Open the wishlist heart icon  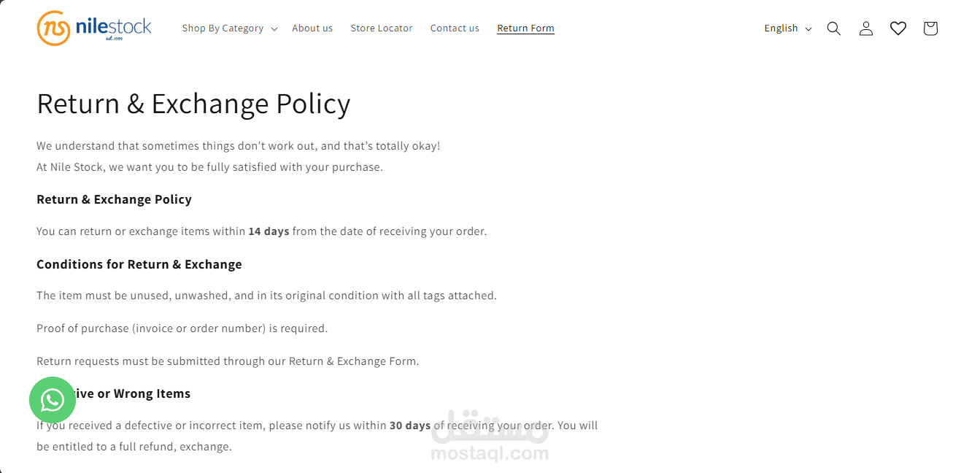click(898, 28)
